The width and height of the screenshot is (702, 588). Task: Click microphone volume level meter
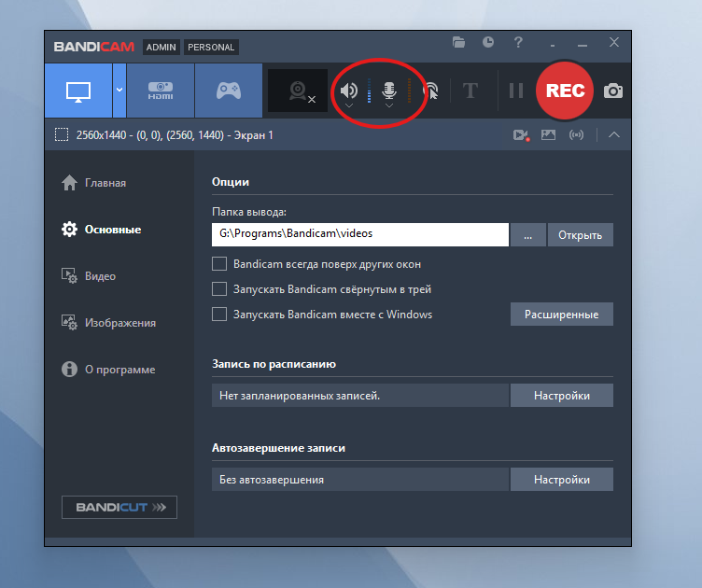409,91
